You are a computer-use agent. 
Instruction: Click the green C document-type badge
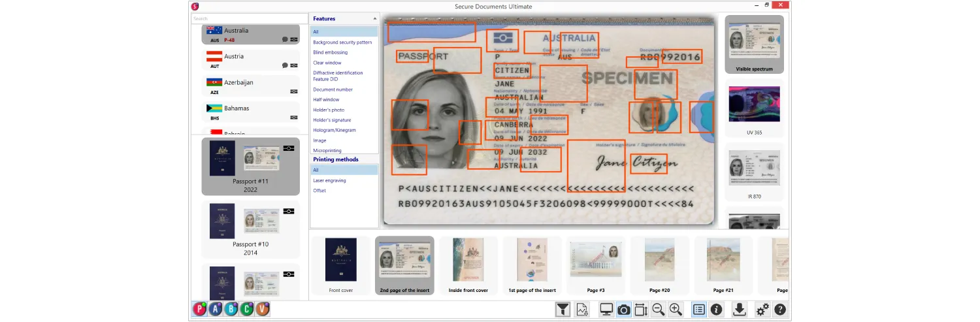[x=246, y=310]
